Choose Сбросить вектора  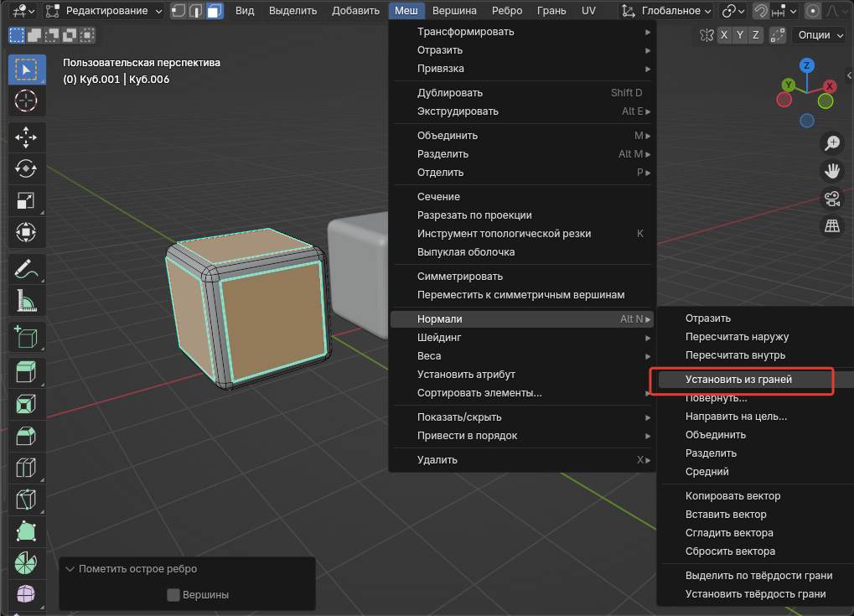point(755,551)
